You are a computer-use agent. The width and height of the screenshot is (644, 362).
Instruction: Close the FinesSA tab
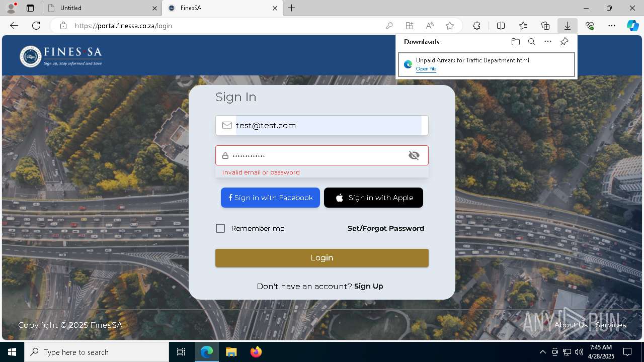click(275, 8)
